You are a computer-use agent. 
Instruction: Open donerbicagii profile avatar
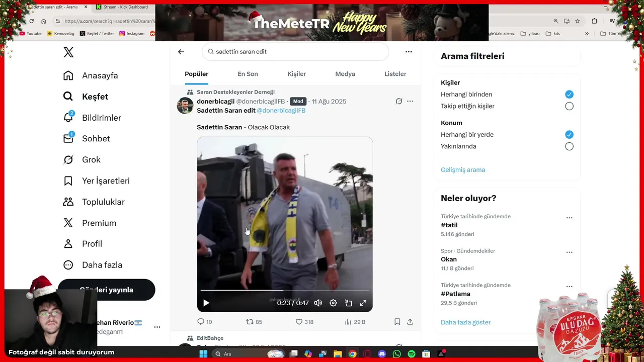pos(185,106)
